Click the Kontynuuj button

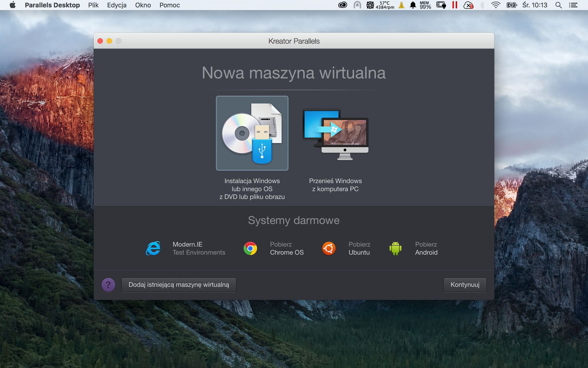pos(465,285)
